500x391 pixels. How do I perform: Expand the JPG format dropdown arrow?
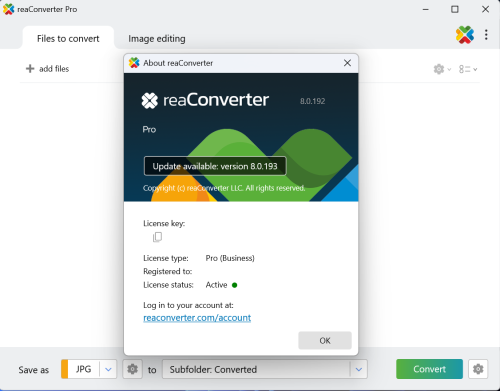(108, 369)
